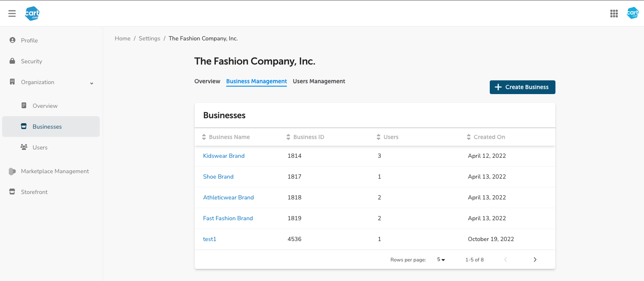Click the Security lock icon

(12, 61)
